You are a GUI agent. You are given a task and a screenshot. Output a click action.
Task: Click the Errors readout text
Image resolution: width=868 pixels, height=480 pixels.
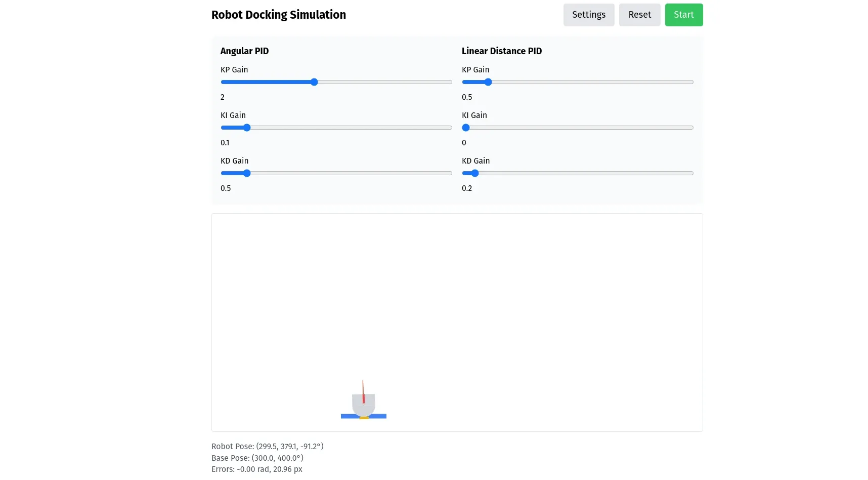[257, 469]
